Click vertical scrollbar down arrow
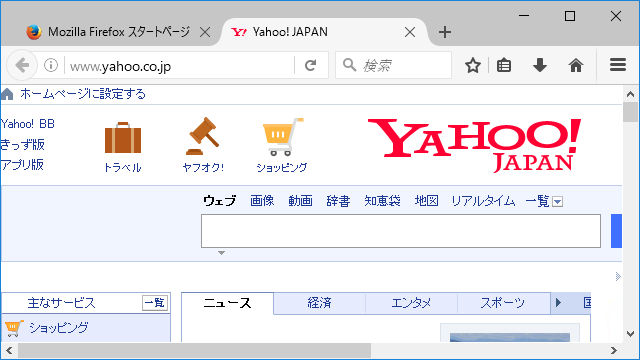 pyautogui.click(x=631, y=333)
